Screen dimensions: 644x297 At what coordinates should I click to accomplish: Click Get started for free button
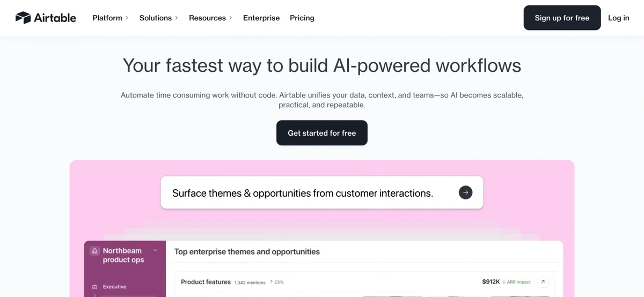322,133
